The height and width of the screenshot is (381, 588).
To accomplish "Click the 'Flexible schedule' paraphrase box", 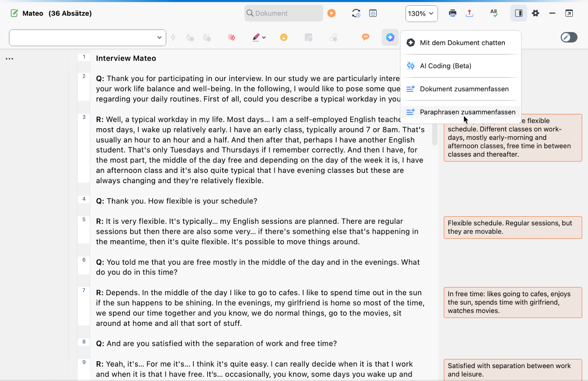I will 512,227.
